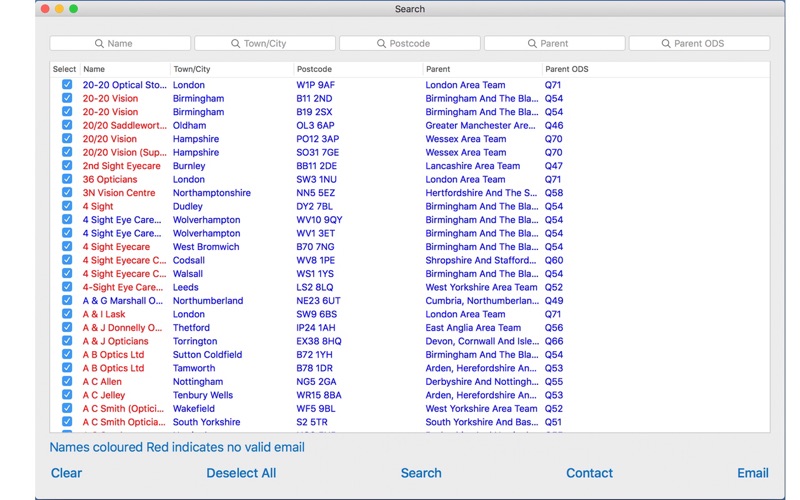The height and width of the screenshot is (500, 800).
Task: Click the Greater Manchester Are... parent cell
Action: (x=481, y=126)
